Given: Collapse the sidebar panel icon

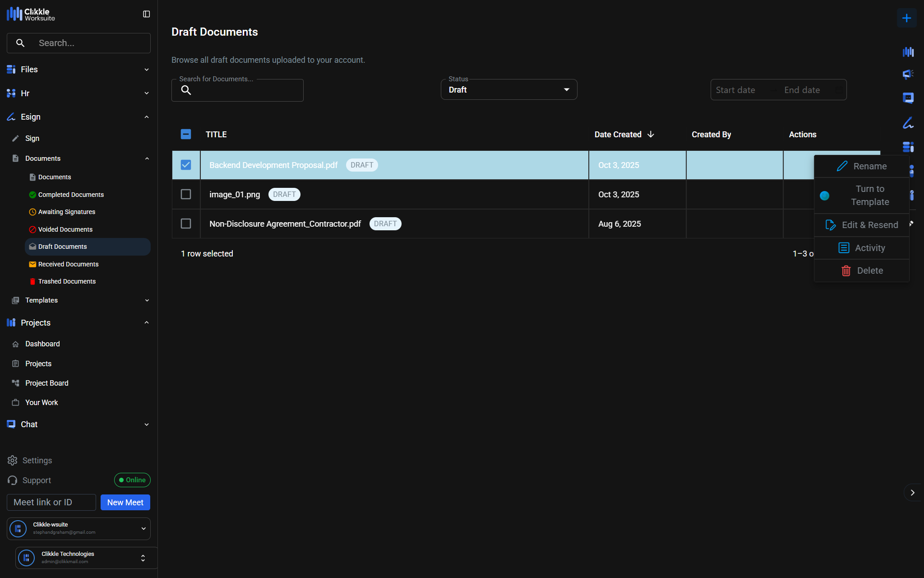Looking at the screenshot, I should (146, 14).
